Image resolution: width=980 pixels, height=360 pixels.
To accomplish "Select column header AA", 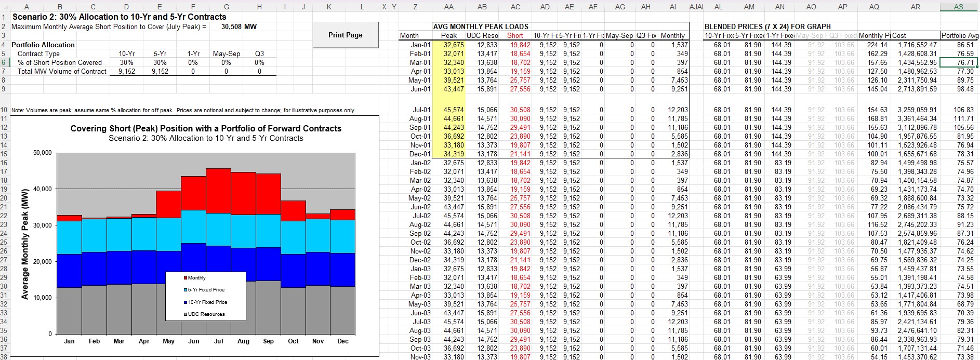I will tap(449, 7).
